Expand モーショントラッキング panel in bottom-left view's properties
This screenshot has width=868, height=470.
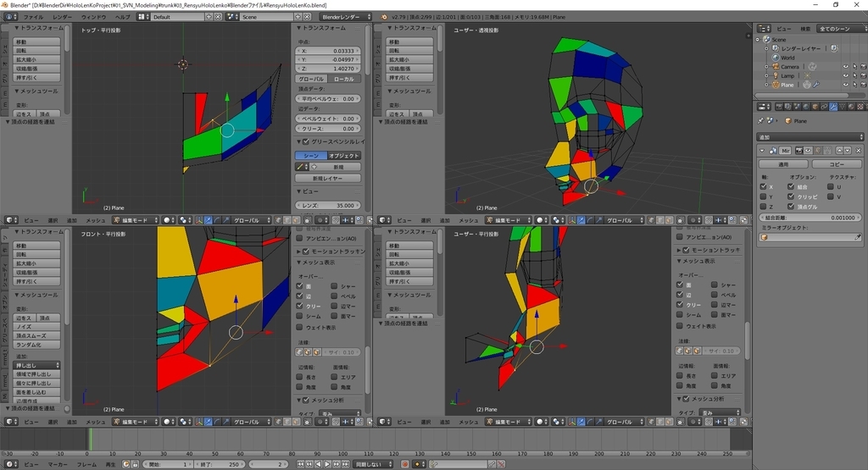point(299,251)
